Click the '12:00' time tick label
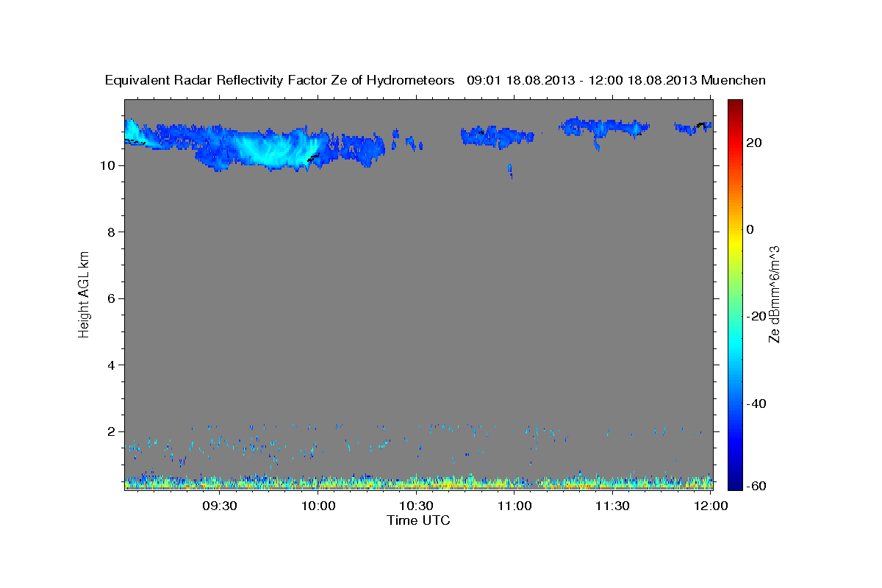This screenshot has width=882, height=588. pyautogui.click(x=711, y=506)
